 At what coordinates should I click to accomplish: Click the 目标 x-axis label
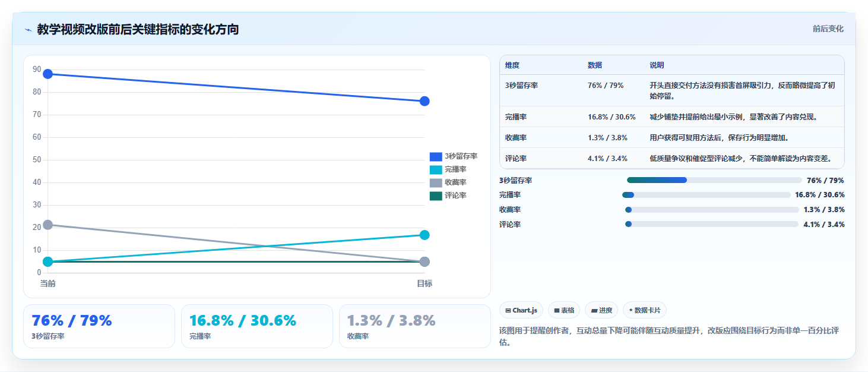pos(425,283)
